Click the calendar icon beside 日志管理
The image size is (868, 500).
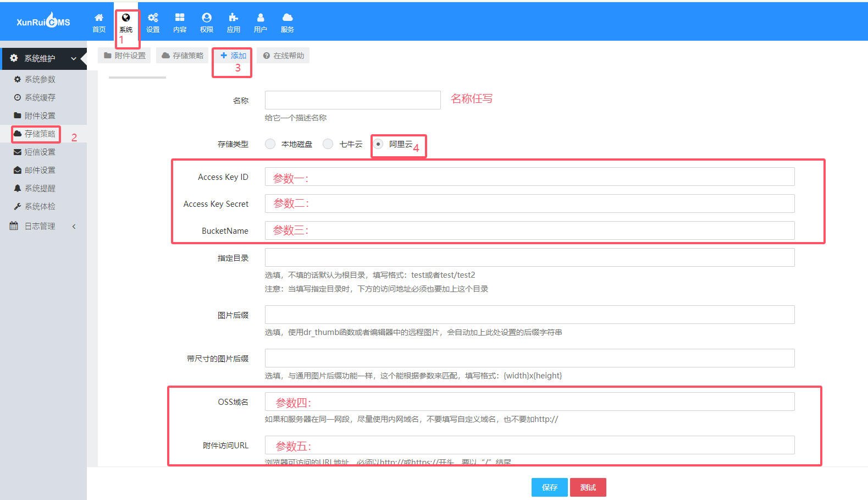pyautogui.click(x=14, y=226)
